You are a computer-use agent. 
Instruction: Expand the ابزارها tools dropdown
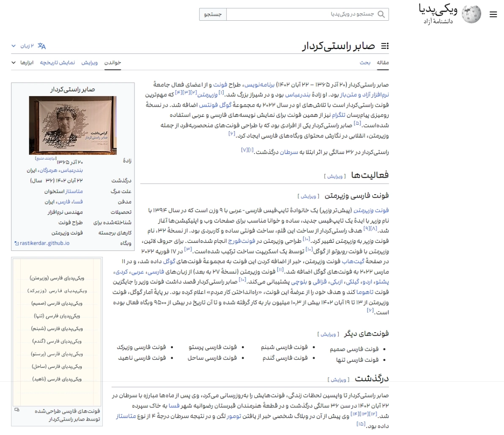pos(22,63)
